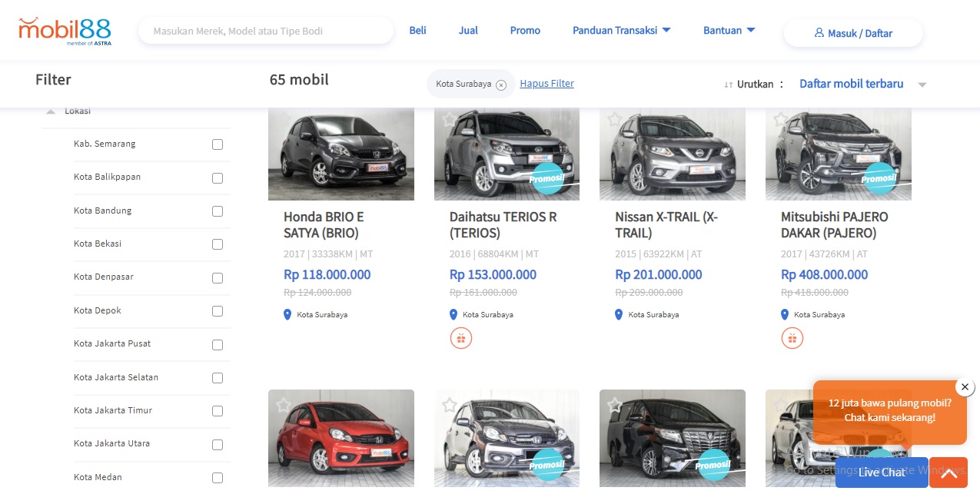This screenshot has width=980, height=494.
Task: Go to the Beli menu
Action: coord(417,31)
